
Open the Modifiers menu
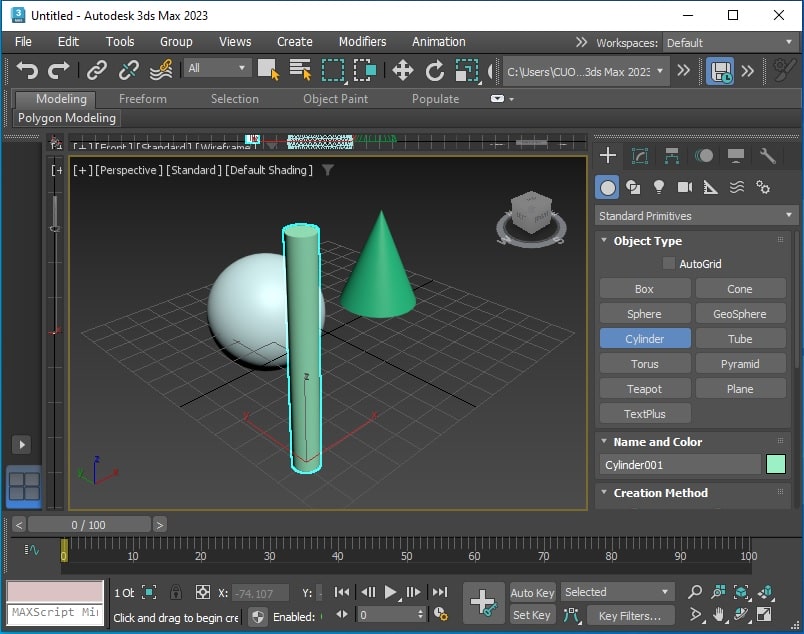tap(362, 42)
